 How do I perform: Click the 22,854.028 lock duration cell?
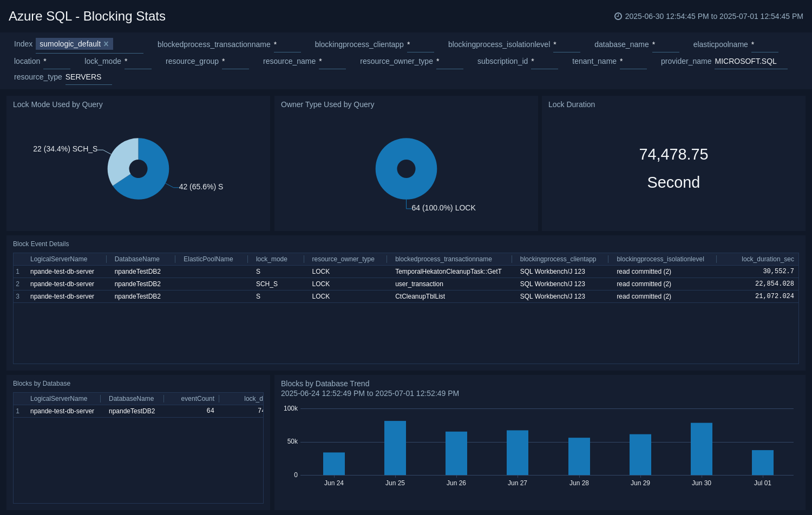tap(775, 284)
